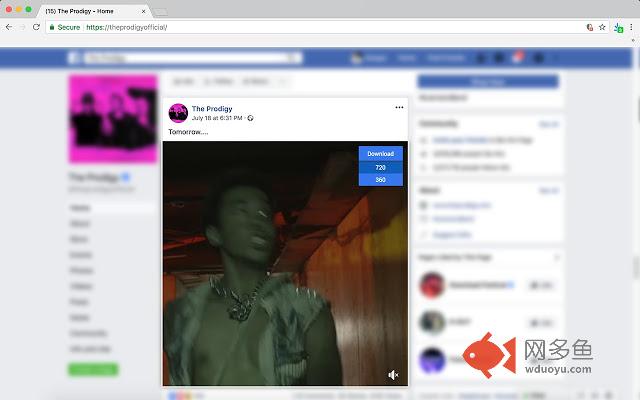Click the July 18 post timestamp
The image size is (640, 400).
[217, 118]
